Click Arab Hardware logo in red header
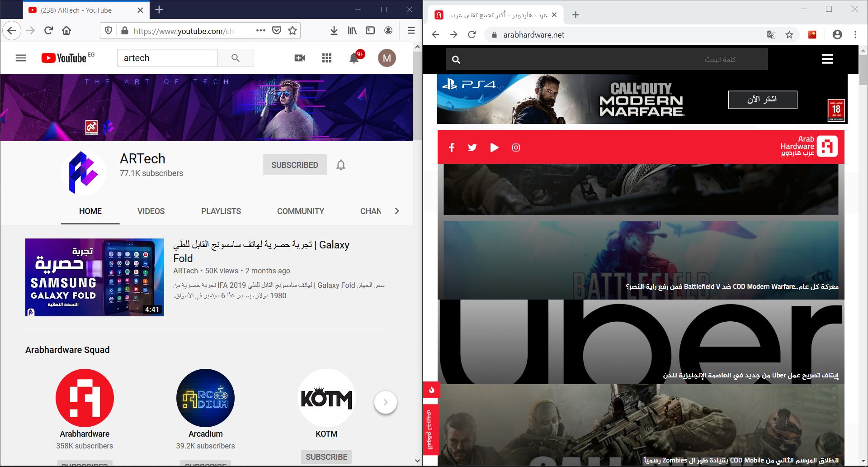This screenshot has height=467, width=868. click(809, 146)
